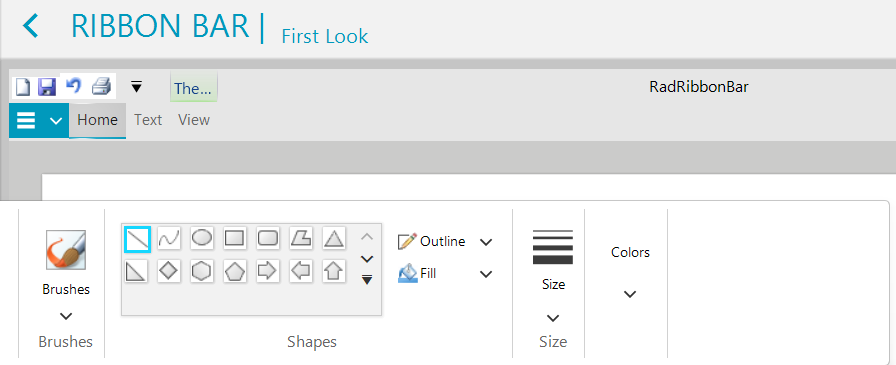
Task: Expand the shapes gallery with bottom arrow
Action: 367,279
